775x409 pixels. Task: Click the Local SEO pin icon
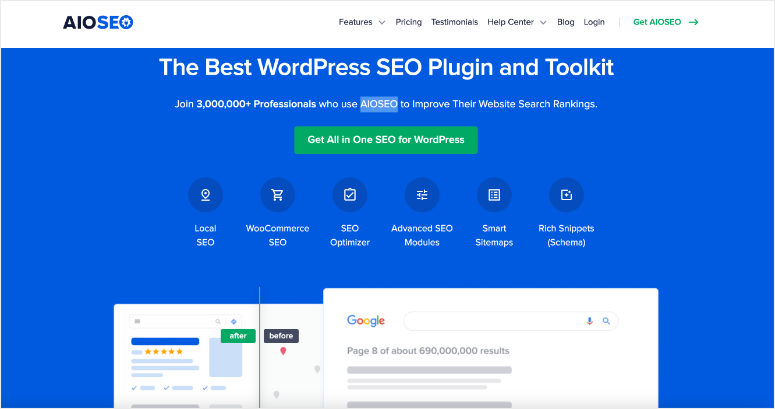pos(205,195)
